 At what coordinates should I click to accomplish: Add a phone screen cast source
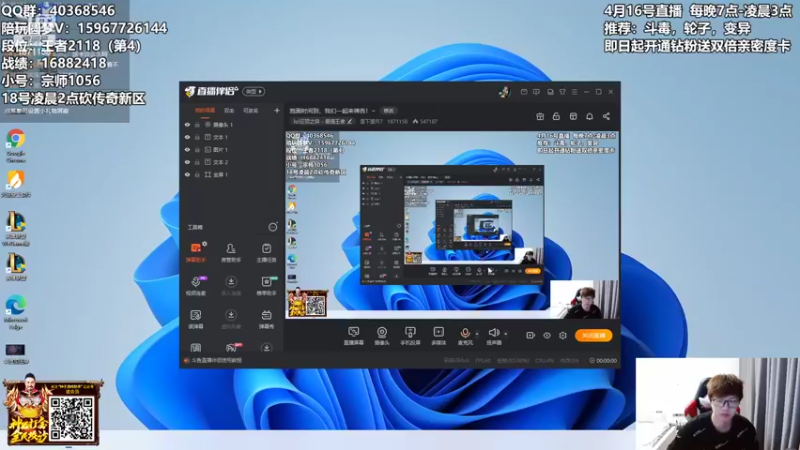[410, 336]
